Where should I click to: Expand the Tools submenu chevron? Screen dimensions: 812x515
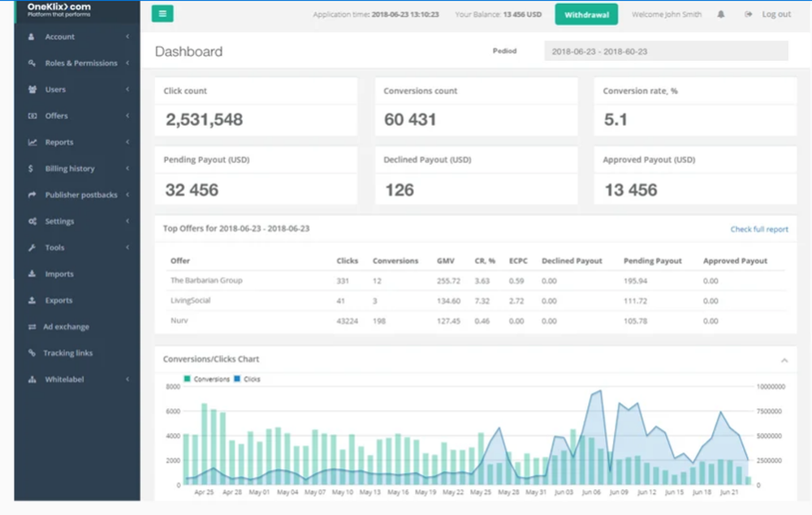point(127,248)
